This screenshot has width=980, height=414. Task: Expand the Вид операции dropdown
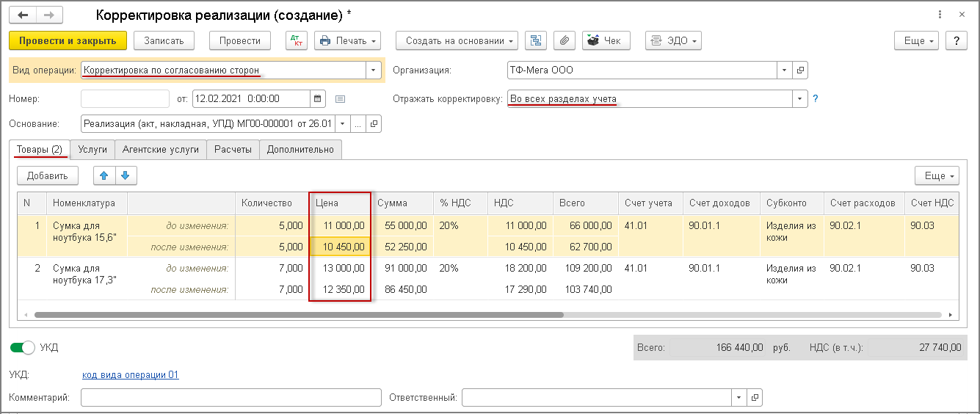[374, 70]
